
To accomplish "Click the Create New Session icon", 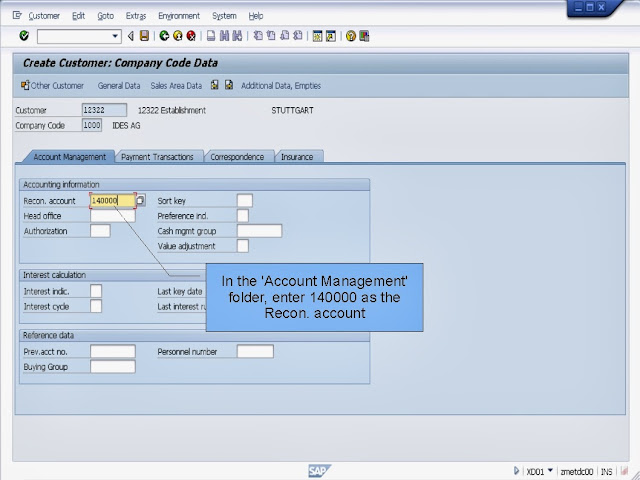I will (317, 36).
